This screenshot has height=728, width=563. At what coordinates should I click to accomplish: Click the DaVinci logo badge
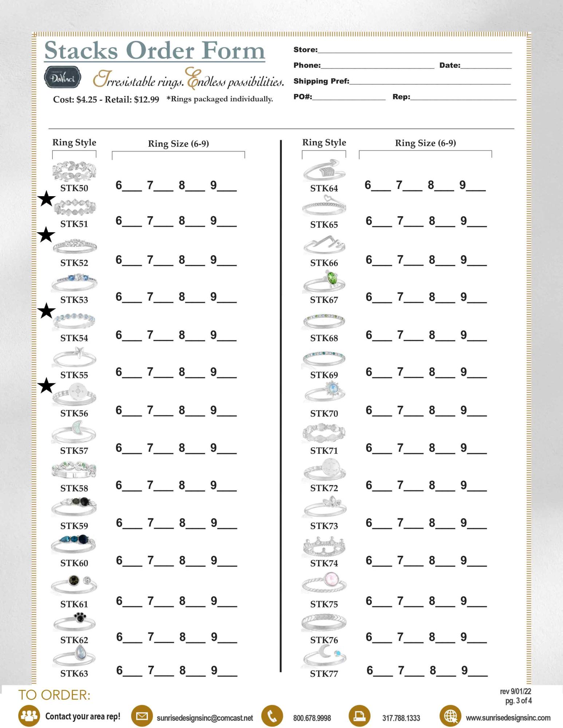click(x=62, y=77)
